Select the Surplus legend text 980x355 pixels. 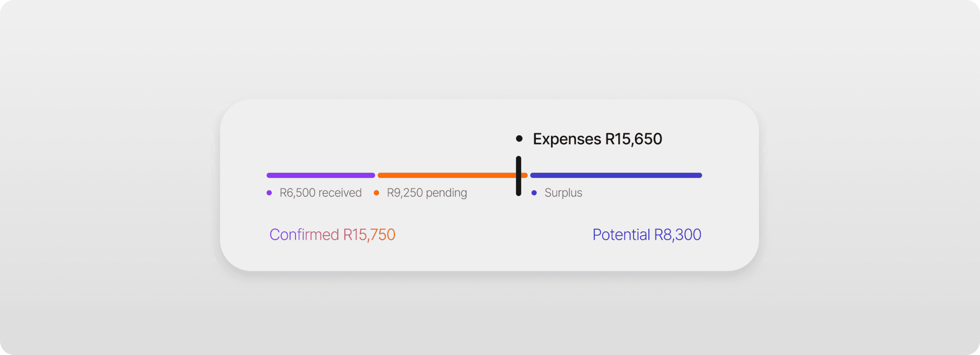[x=563, y=193]
